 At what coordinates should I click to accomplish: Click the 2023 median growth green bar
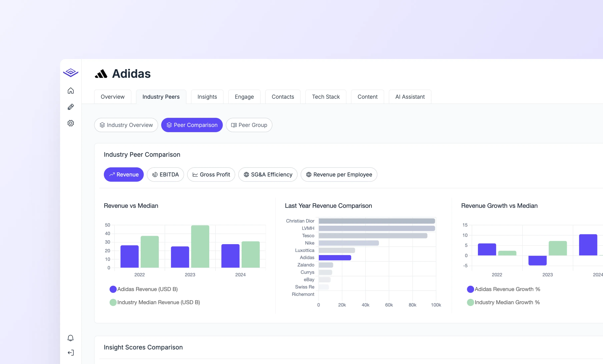557,248
